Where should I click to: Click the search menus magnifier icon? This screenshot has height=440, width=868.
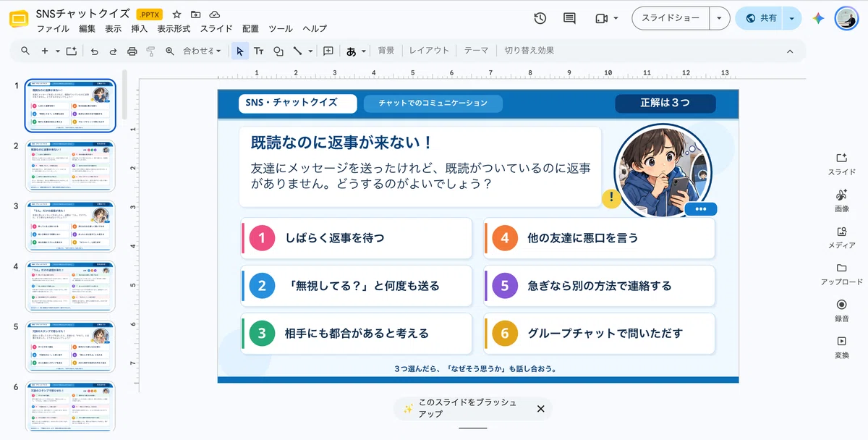(x=25, y=51)
